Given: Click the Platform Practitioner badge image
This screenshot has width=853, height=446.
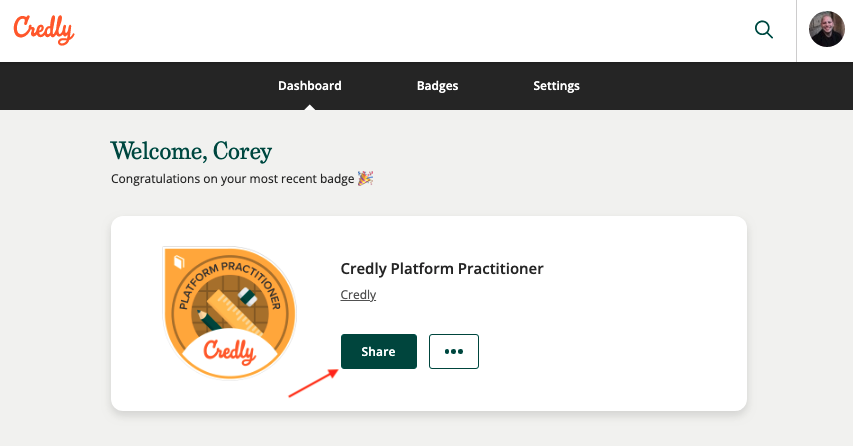Looking at the screenshot, I should (230, 313).
